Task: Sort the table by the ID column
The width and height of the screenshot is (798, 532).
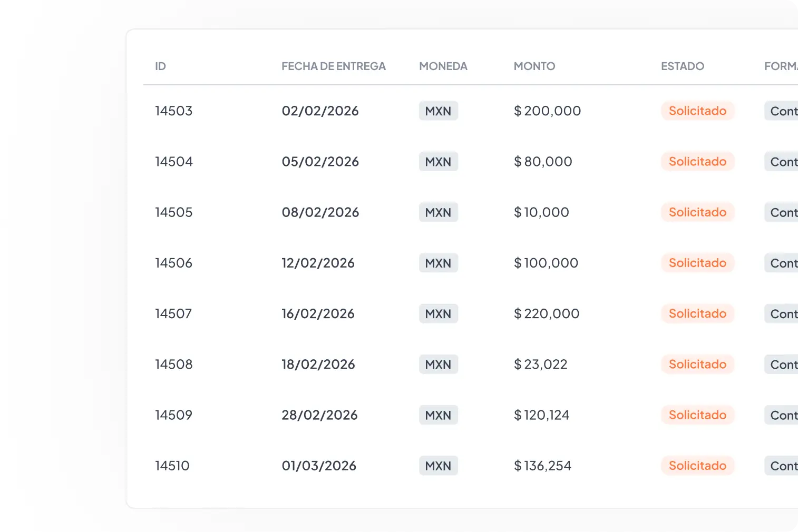Action: pos(160,66)
